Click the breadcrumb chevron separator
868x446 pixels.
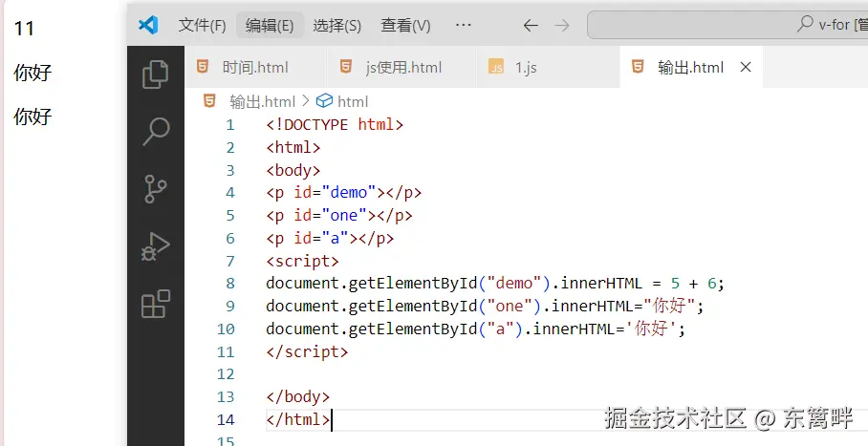click(x=306, y=102)
